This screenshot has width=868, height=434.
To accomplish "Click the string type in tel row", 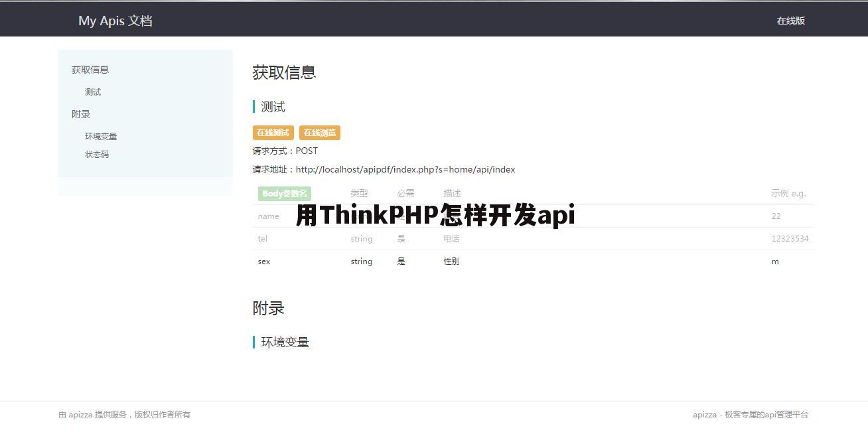I will point(362,239).
